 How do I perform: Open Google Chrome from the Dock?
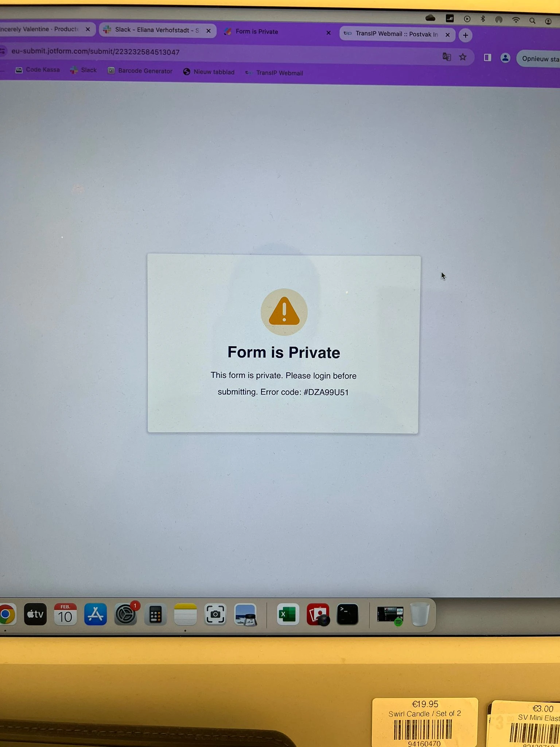(x=6, y=615)
